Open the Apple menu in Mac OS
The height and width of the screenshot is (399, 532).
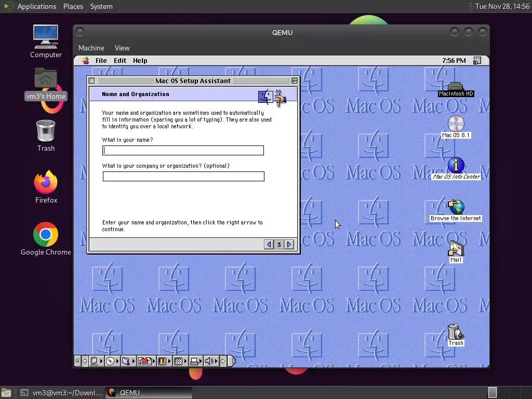coord(86,61)
